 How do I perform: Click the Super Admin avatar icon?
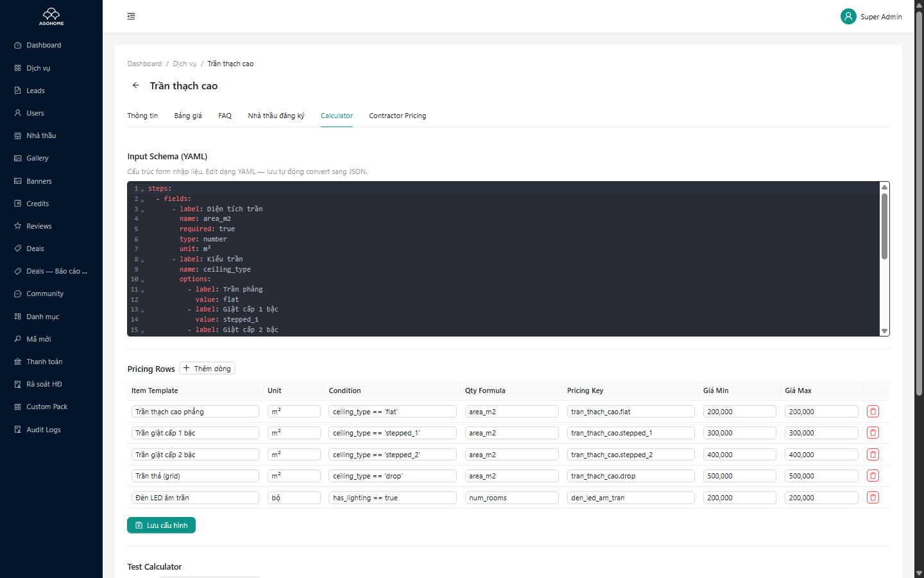pos(848,17)
